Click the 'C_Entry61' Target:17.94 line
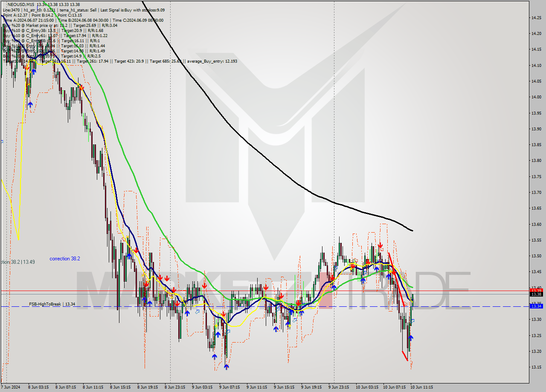 pyautogui.click(x=55, y=35)
